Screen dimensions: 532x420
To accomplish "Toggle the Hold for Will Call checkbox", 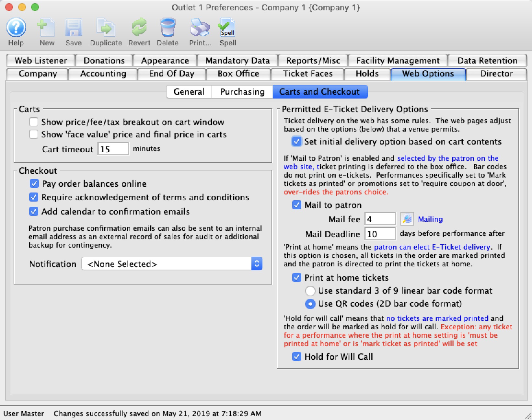I will [x=296, y=357].
